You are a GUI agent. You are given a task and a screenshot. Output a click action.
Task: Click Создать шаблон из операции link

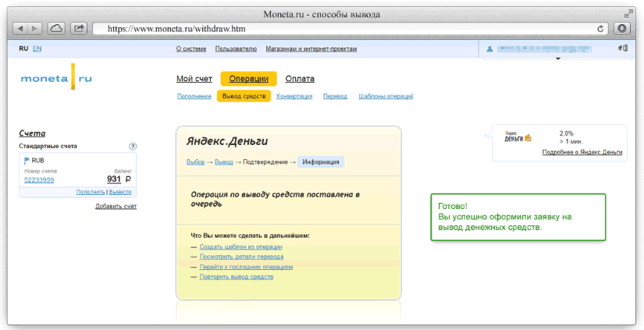point(240,247)
